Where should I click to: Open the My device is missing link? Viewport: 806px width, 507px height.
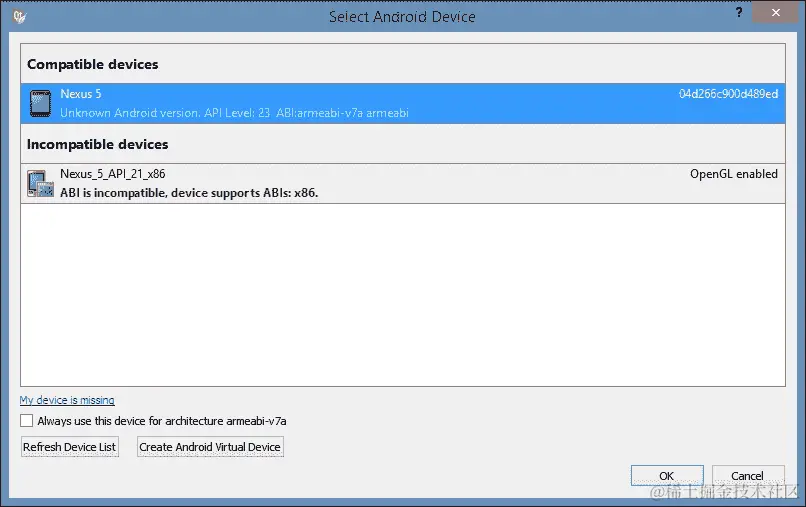pyautogui.click(x=67, y=400)
